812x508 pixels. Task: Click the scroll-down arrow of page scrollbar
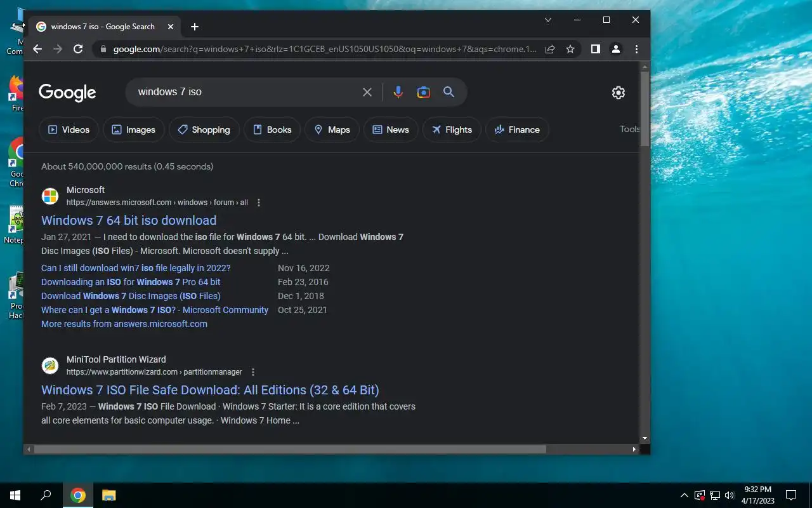(645, 438)
